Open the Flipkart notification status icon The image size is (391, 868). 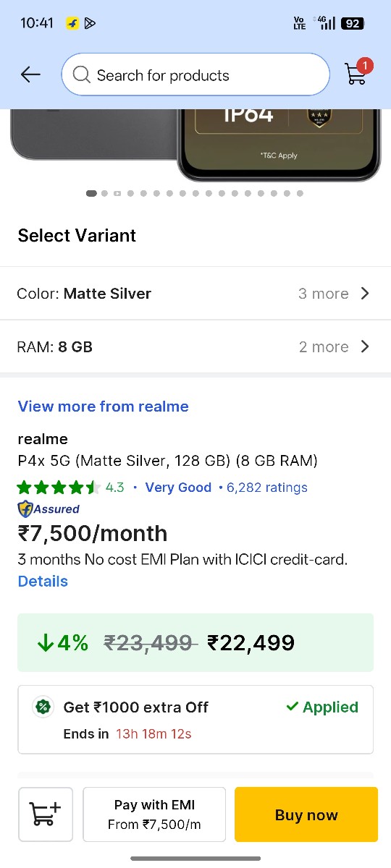click(72, 23)
